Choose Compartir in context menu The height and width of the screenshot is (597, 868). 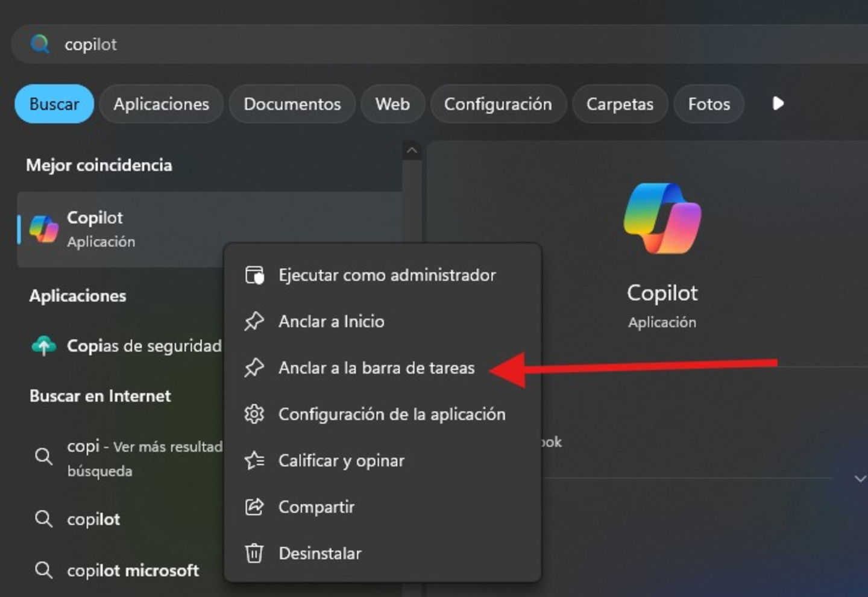[x=382, y=507]
